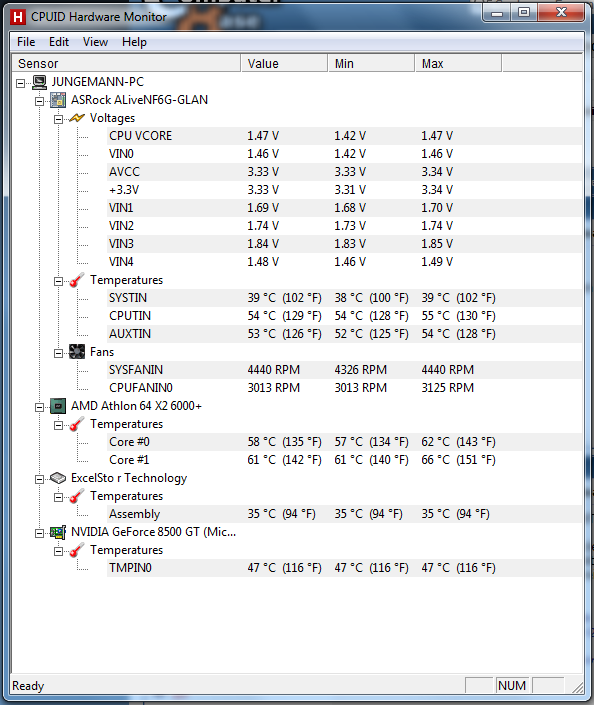Click the window resize grip corner

coord(577,687)
